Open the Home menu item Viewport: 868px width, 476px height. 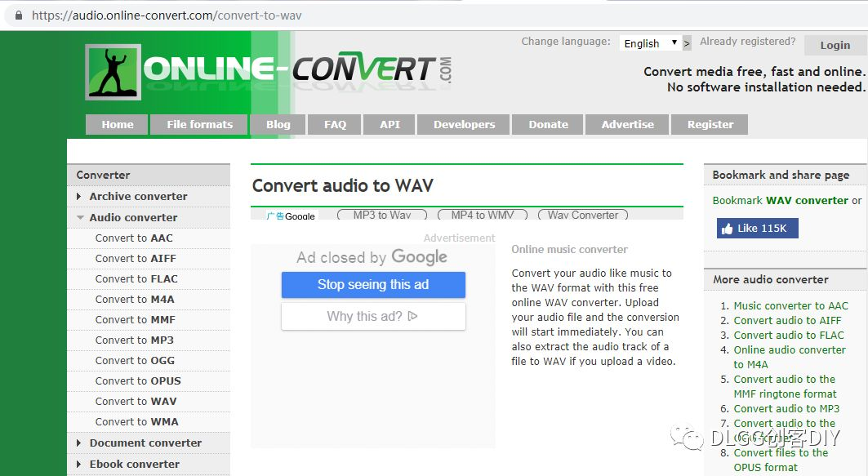click(116, 124)
